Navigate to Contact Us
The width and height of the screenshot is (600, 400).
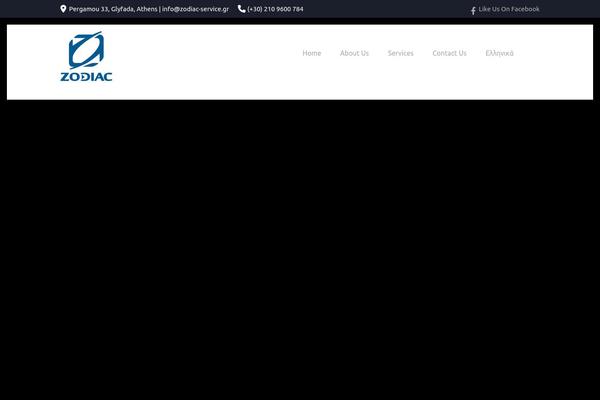coord(449,53)
